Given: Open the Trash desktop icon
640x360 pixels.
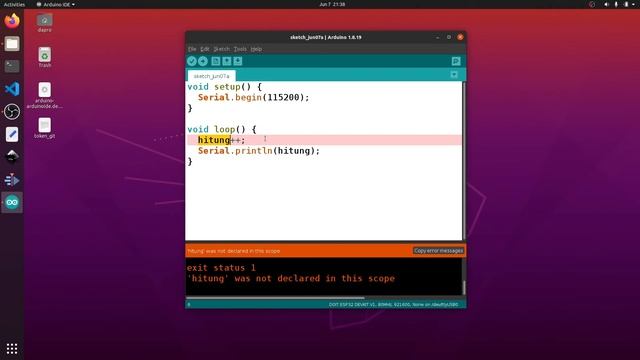Looking at the screenshot, I should pos(44,58).
